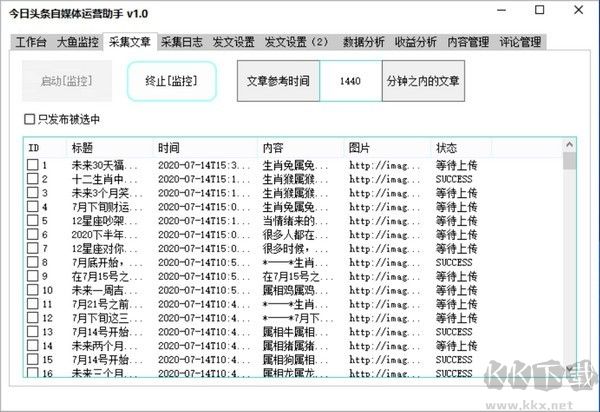The width and height of the screenshot is (600, 412).
Task: Select the row 10 checkbox
Action: [33, 290]
